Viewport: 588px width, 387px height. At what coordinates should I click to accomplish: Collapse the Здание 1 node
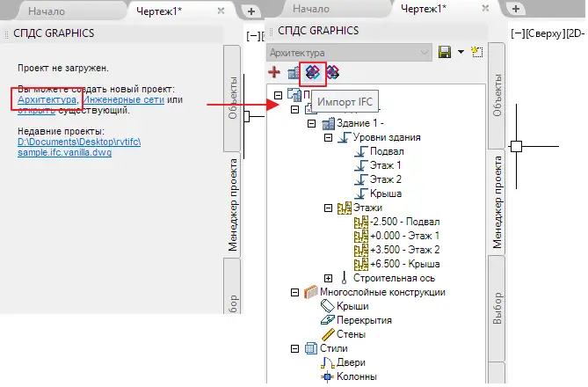click(x=311, y=123)
